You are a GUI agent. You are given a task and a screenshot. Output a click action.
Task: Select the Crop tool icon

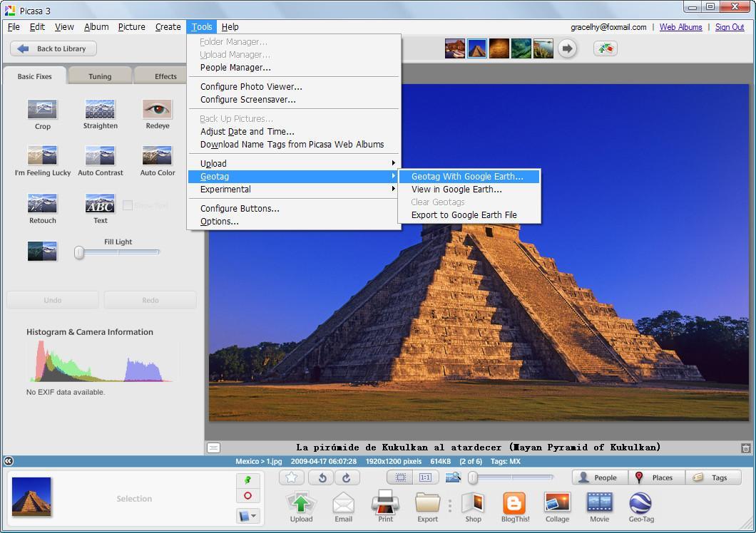(x=42, y=109)
